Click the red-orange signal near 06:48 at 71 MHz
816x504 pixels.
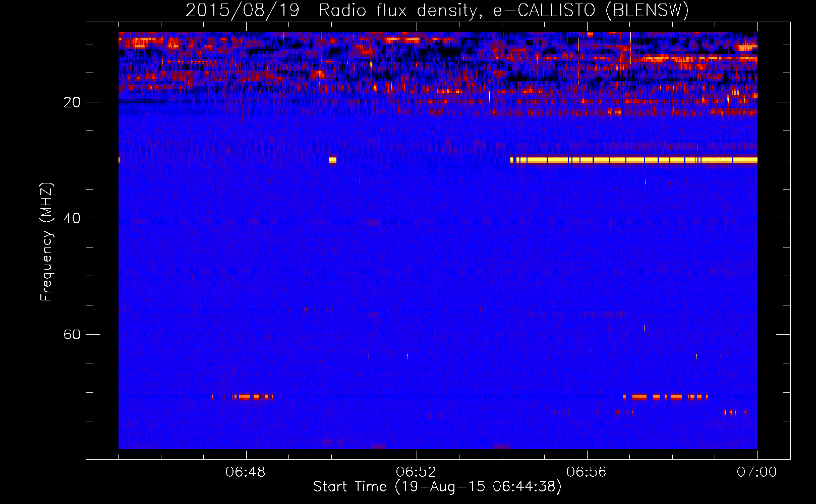click(253, 397)
